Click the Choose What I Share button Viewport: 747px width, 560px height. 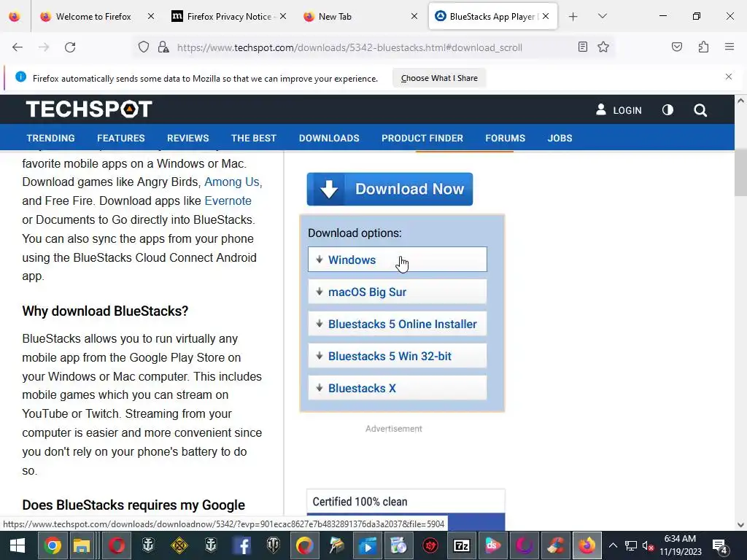click(439, 78)
